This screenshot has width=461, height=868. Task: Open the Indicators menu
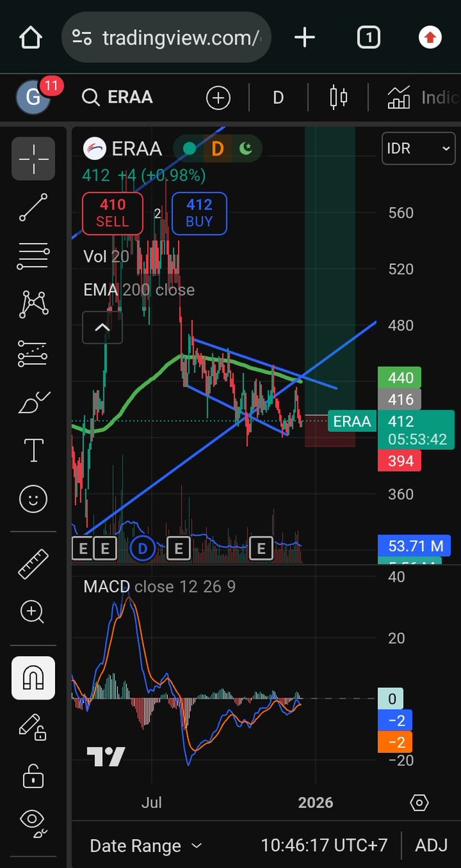[423, 98]
